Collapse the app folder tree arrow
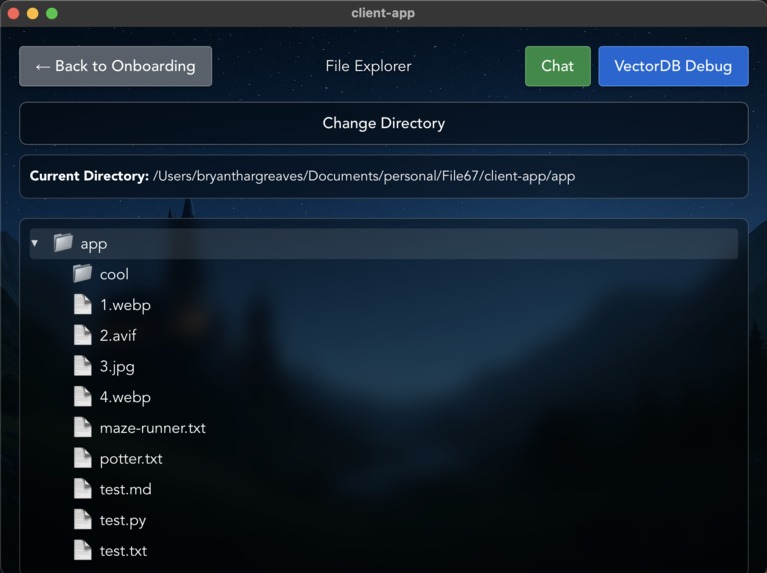Viewport: 767px width, 573px height. pyautogui.click(x=35, y=243)
